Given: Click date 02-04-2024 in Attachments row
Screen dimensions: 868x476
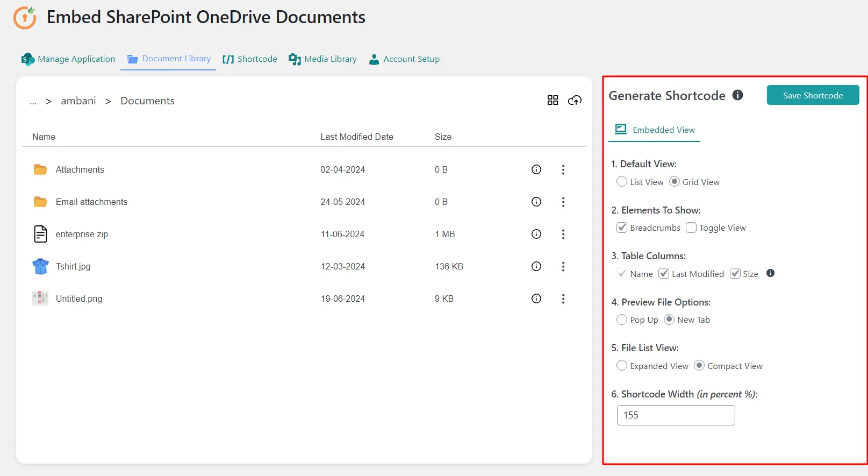Looking at the screenshot, I should (x=343, y=169).
